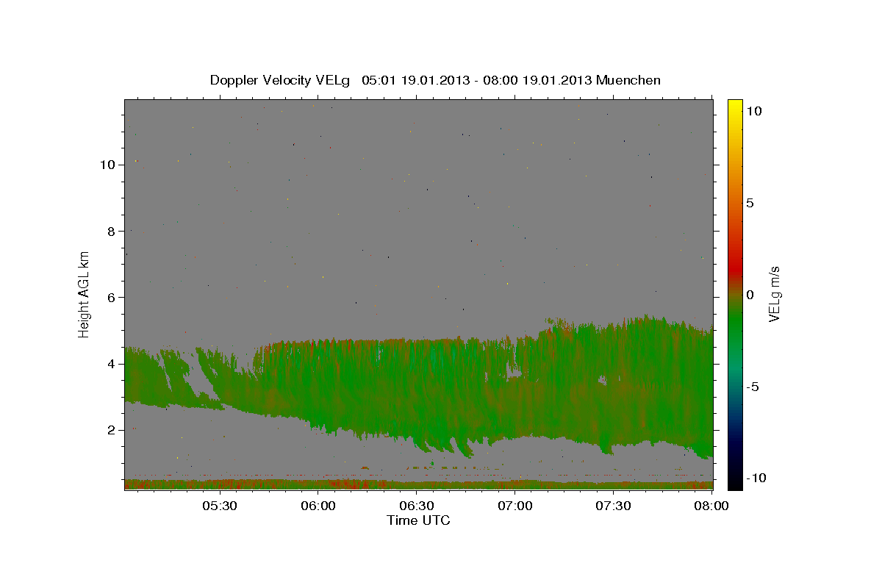The height and width of the screenshot is (588, 882).
Task: Click the 06:00 time axis tick label
Action: tap(318, 506)
